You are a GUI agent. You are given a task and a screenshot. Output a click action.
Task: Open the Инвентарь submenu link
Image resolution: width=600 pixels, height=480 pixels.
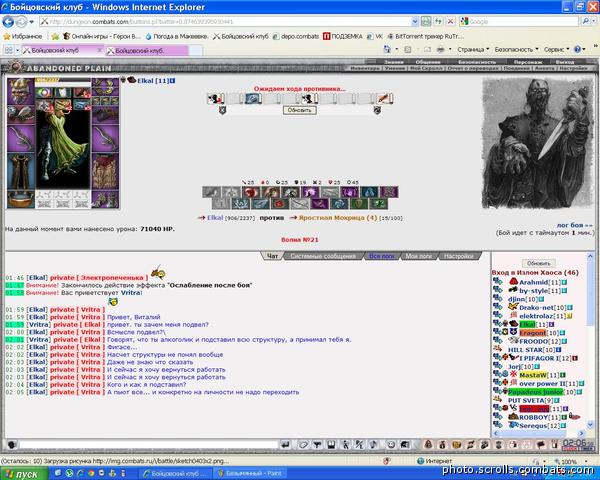365,68
